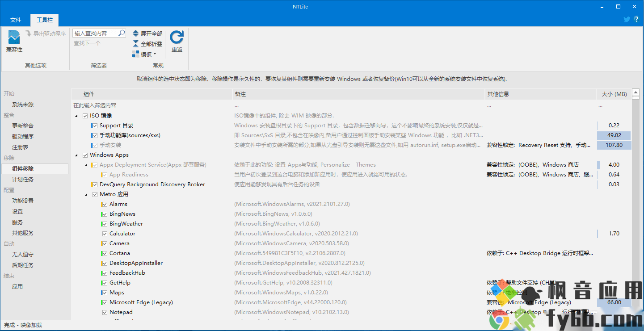Open 系统来源 in sidebar

(23, 105)
